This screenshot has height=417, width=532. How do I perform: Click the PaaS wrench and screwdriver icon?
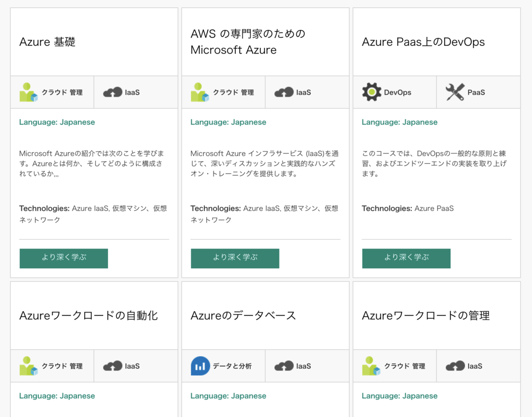tap(455, 92)
